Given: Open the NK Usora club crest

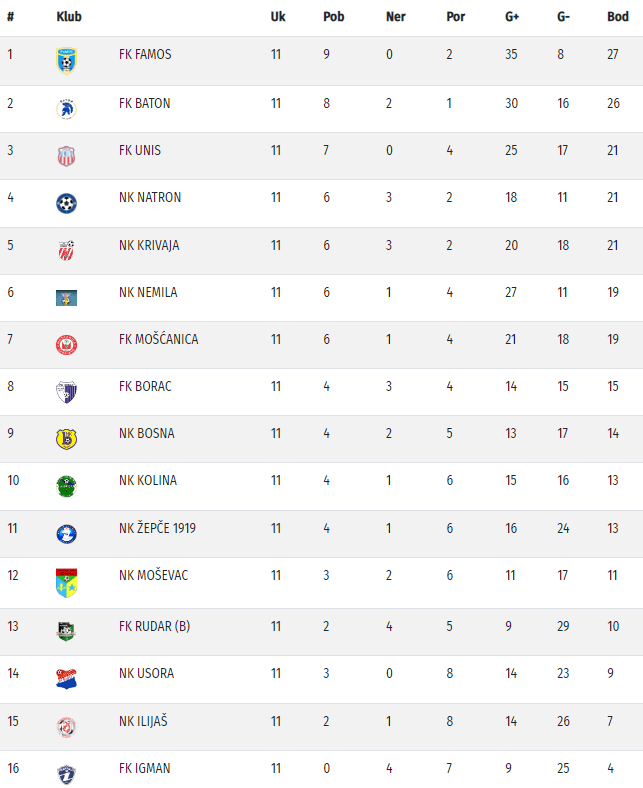Looking at the screenshot, I should (66, 679).
